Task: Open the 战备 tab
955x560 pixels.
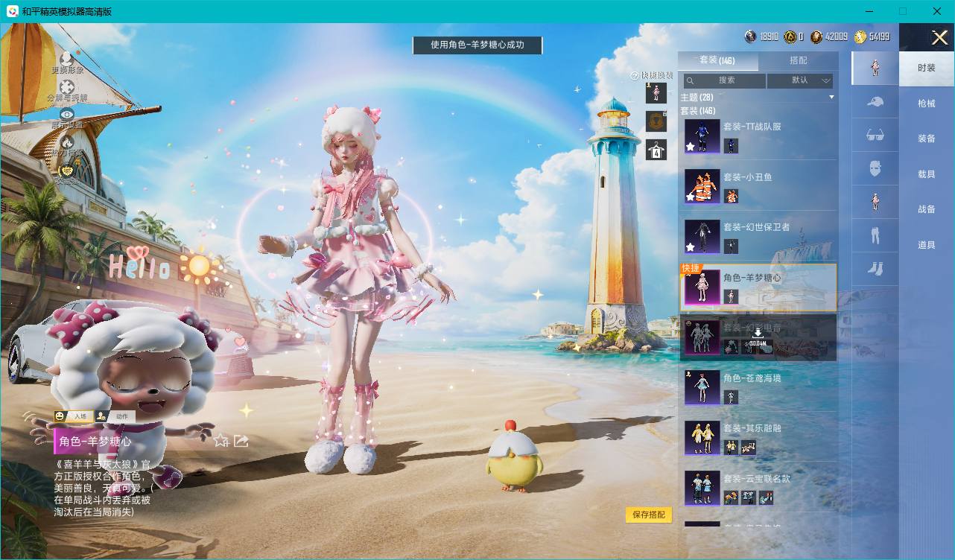Action: tap(927, 209)
